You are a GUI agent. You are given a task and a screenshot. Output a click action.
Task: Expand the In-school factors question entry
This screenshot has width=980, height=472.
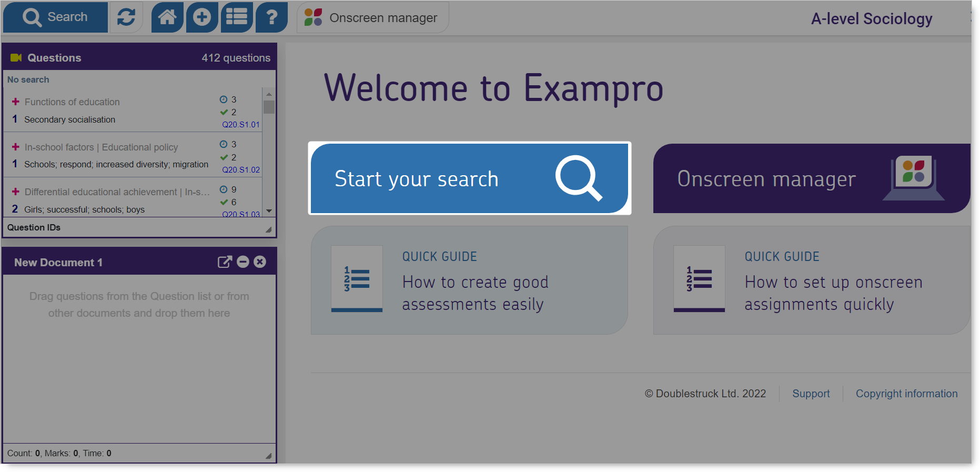16,147
